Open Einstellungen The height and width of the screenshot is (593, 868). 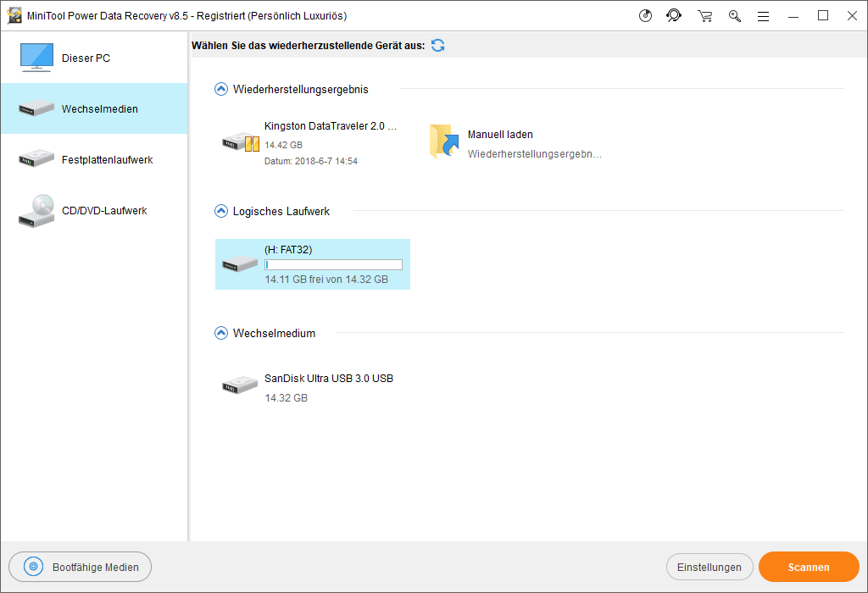point(709,567)
